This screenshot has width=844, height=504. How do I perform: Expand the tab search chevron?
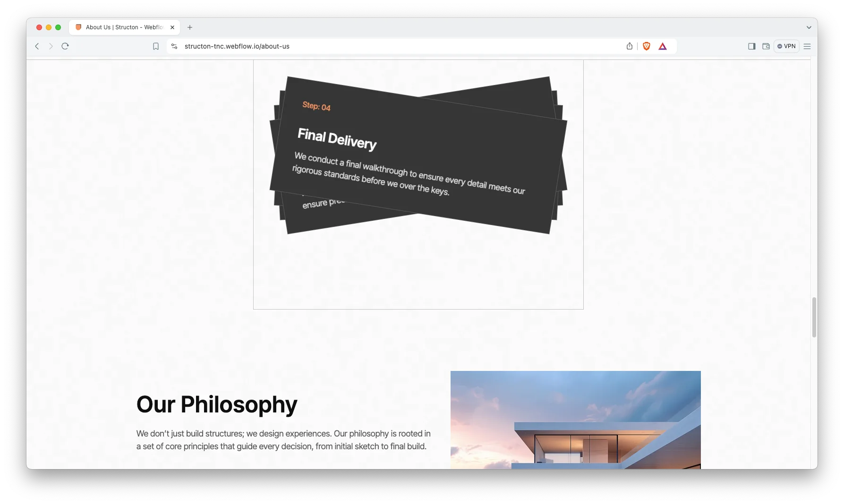pyautogui.click(x=809, y=27)
